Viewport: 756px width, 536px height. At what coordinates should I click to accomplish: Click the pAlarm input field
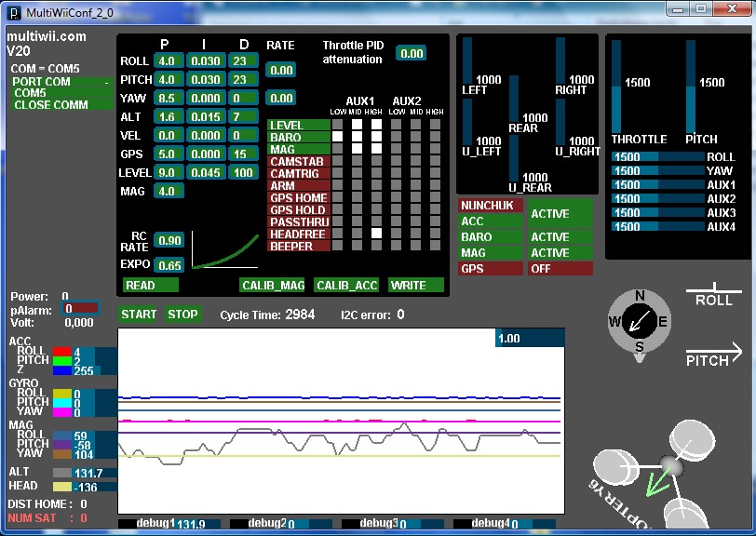(x=80, y=308)
